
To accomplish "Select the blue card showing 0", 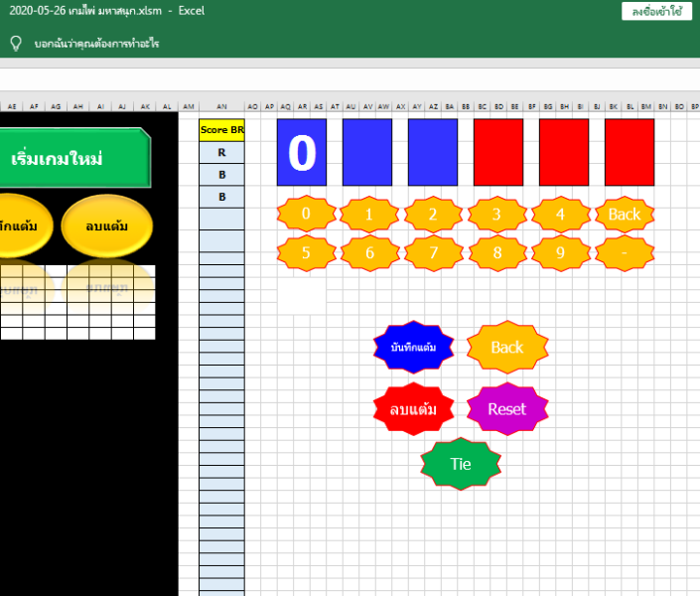I will pos(302,152).
